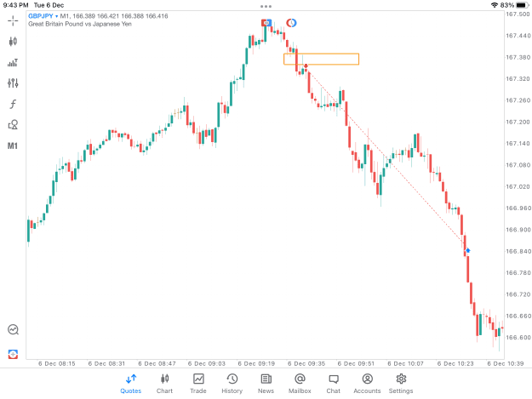Tap the blue diamond trade exit marker
532x399 pixels.
468,250
